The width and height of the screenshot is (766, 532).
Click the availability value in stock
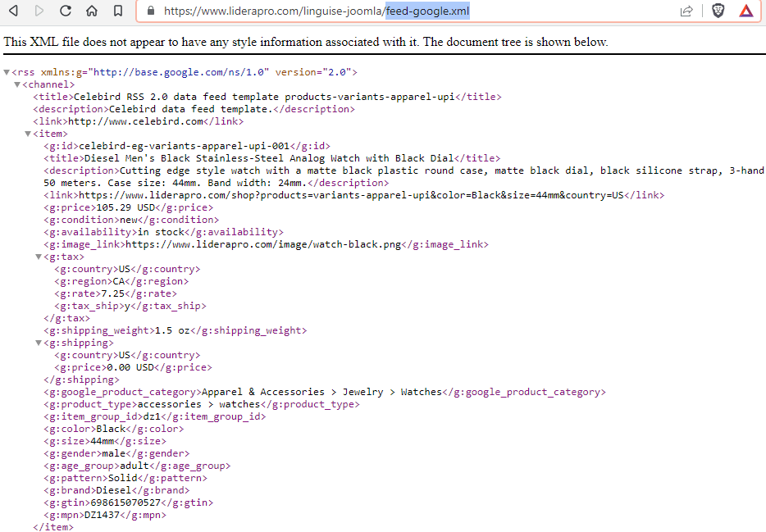point(161,232)
